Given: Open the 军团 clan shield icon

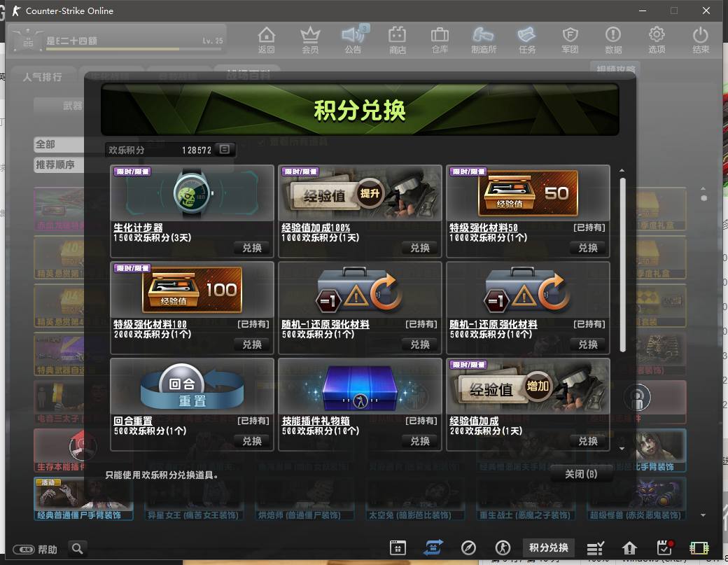Looking at the screenshot, I should (x=570, y=39).
